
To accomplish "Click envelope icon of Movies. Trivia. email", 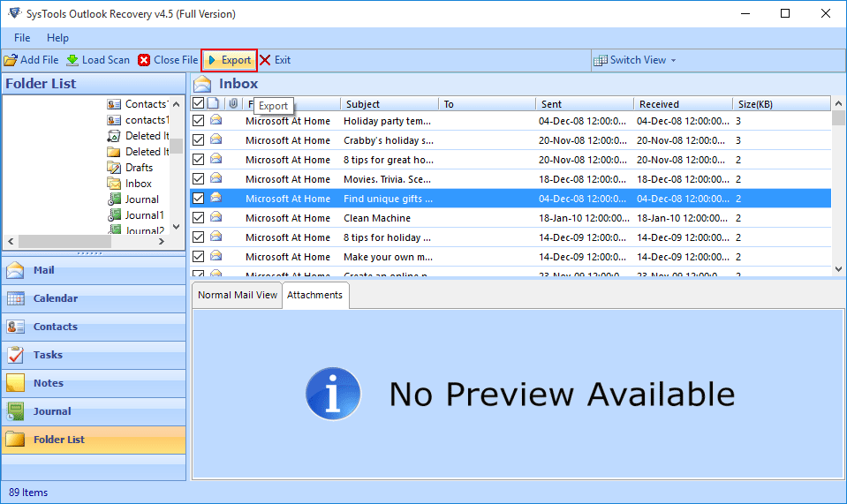I will [x=216, y=178].
